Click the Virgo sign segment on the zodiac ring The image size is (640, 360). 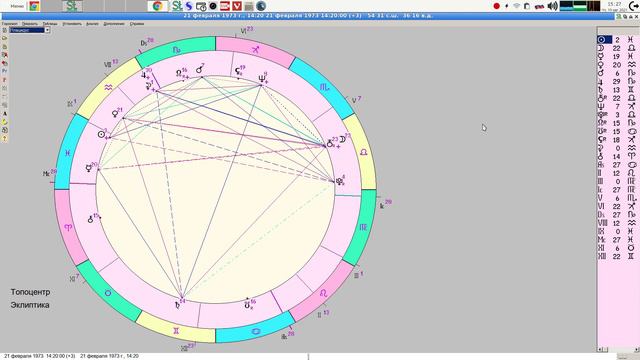coord(363,227)
